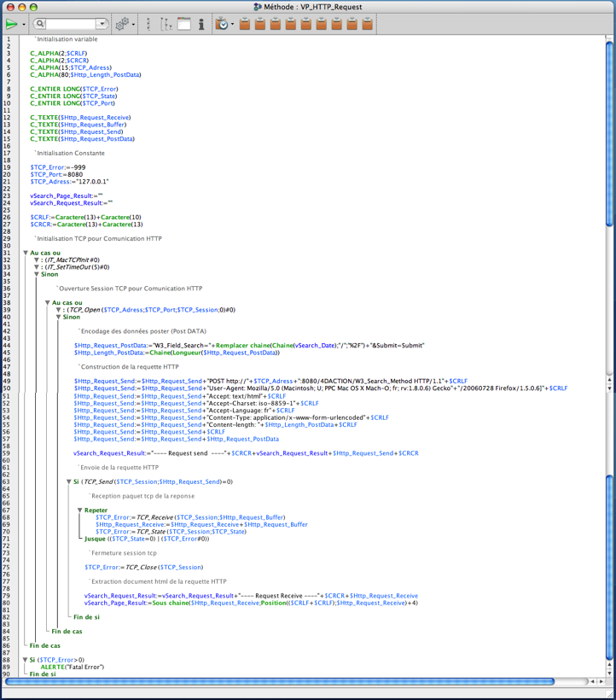Collapse the first 'Au cas ou' block
This screenshot has width=616, height=700.
tap(26, 253)
